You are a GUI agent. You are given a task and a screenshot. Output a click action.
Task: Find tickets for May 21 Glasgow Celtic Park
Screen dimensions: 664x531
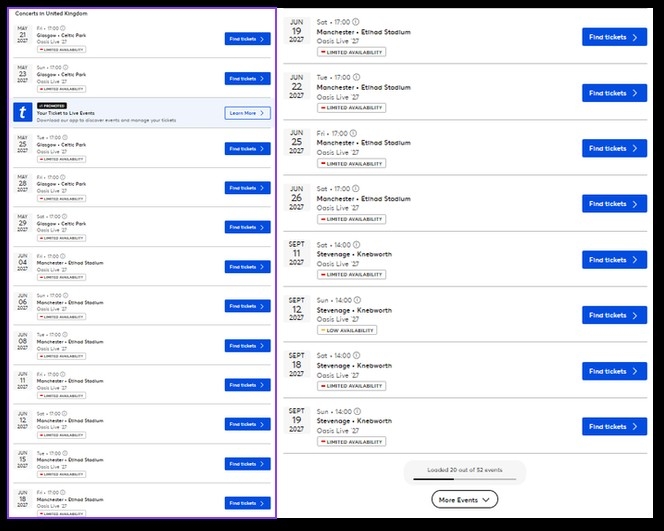(x=247, y=39)
